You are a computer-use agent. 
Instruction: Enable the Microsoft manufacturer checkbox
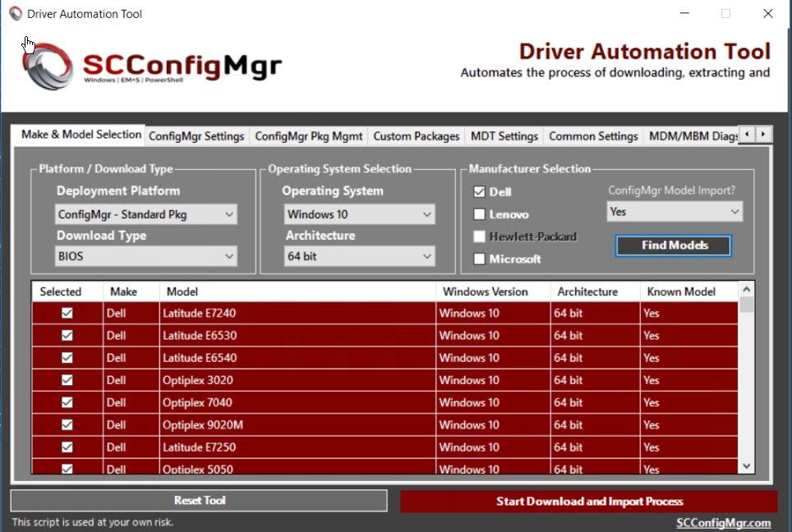click(479, 259)
